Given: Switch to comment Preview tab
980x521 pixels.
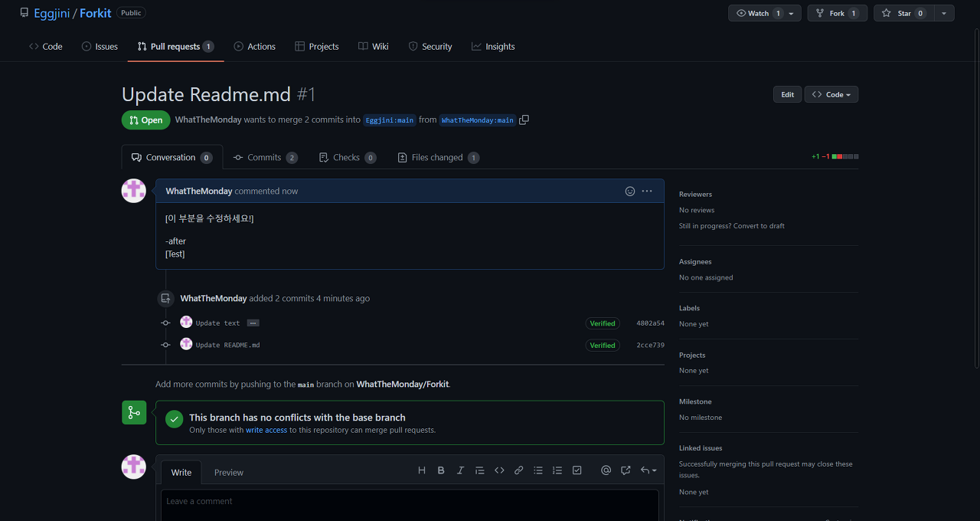Looking at the screenshot, I should [x=229, y=473].
